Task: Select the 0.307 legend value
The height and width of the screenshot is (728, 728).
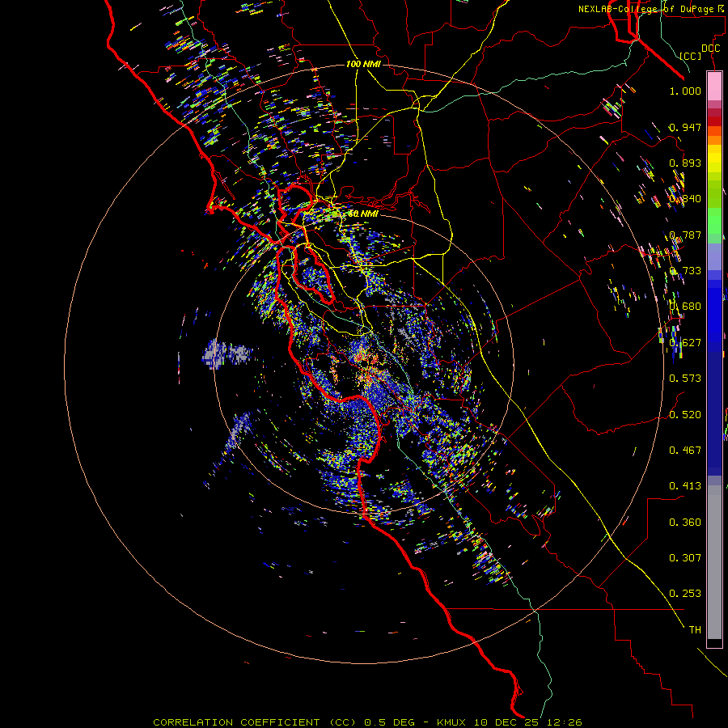Action: click(685, 558)
